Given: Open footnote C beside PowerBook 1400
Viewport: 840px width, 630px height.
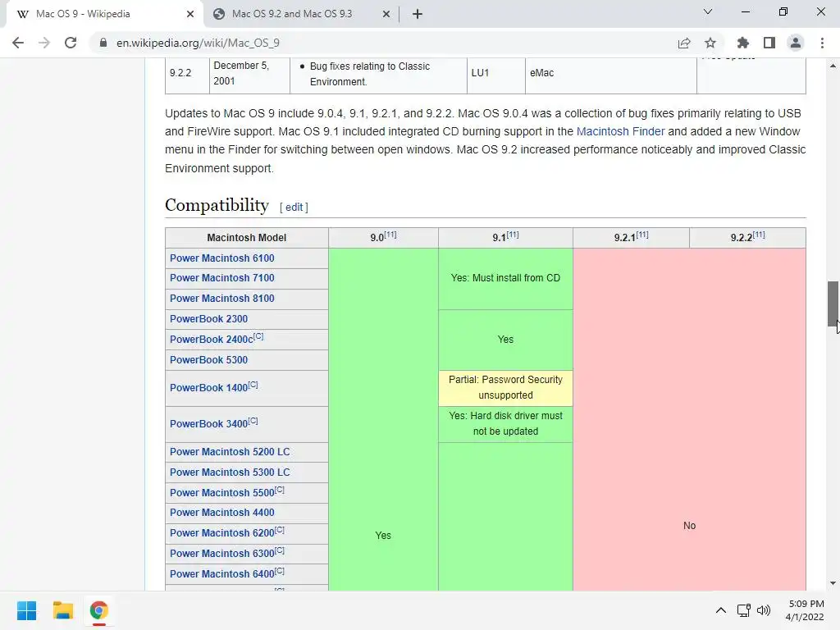Looking at the screenshot, I should 253,385.
